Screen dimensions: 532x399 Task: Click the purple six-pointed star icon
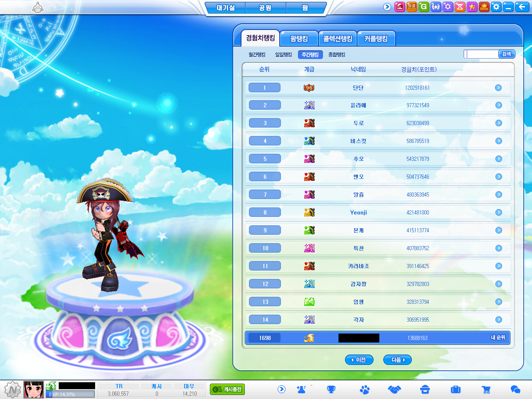click(448, 7)
